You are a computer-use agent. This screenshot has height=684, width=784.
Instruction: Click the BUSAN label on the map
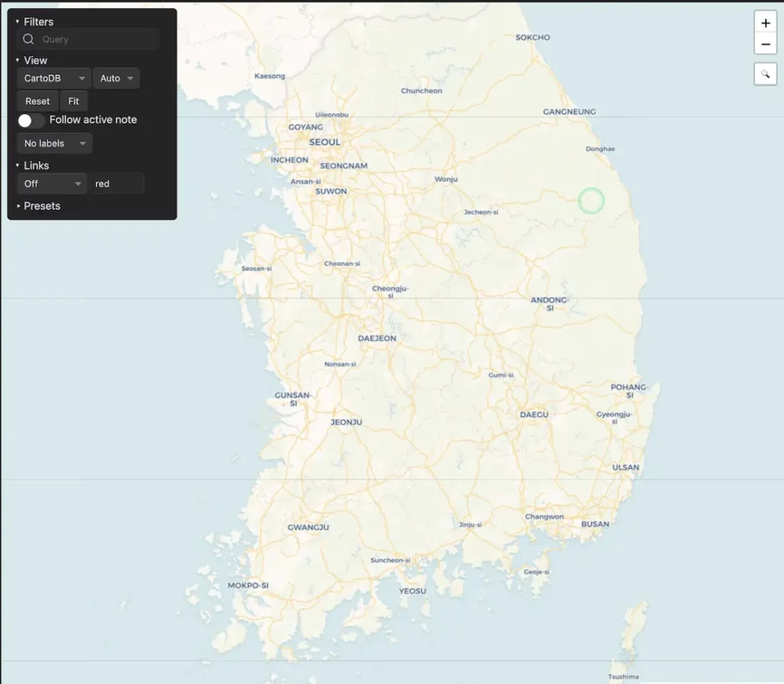595,524
